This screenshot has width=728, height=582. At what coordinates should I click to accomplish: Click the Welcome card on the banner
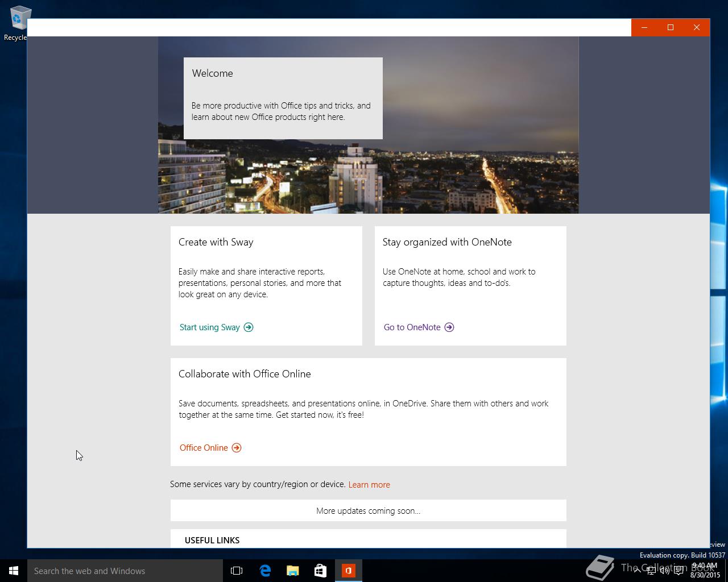[x=283, y=98]
